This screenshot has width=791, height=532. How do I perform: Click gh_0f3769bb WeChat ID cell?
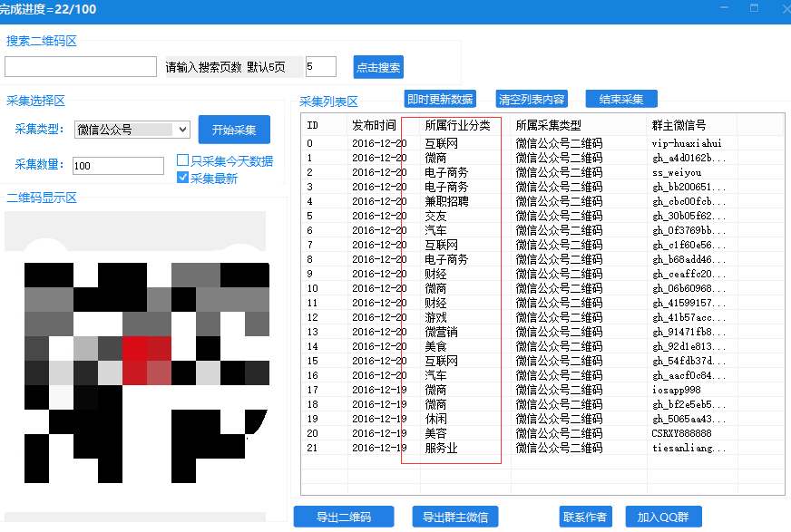pos(688,231)
